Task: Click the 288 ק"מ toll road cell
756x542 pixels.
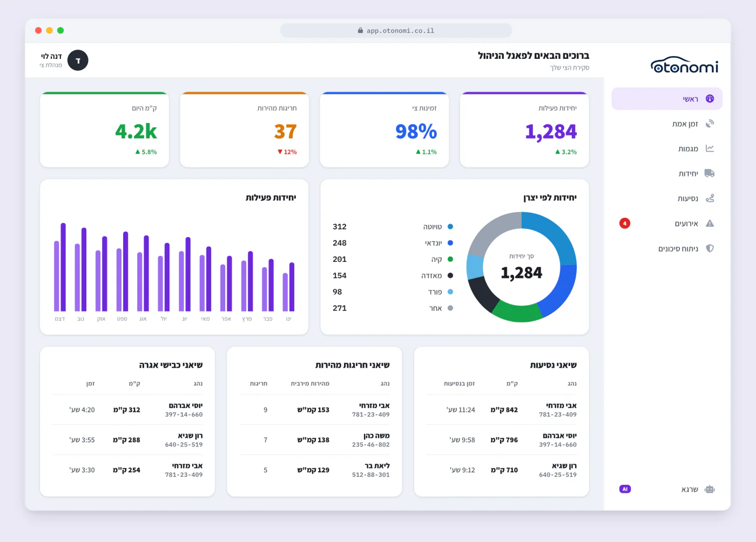Action: pyautogui.click(x=126, y=440)
